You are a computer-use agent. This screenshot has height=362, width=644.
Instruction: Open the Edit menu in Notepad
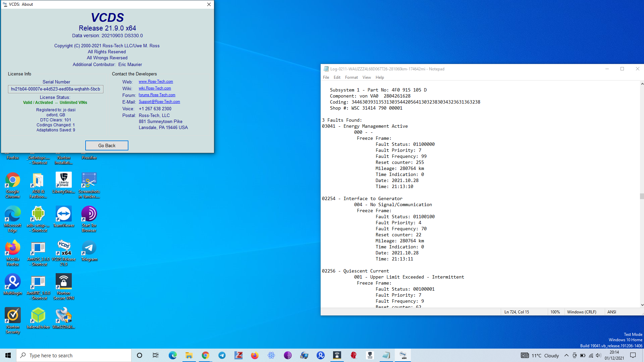tap(337, 77)
